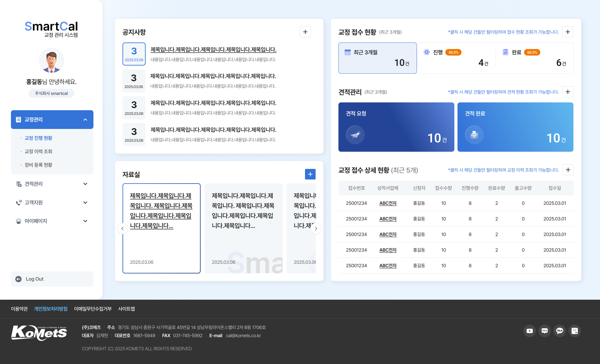Click next arrow in 자료실 carousel

point(316,229)
